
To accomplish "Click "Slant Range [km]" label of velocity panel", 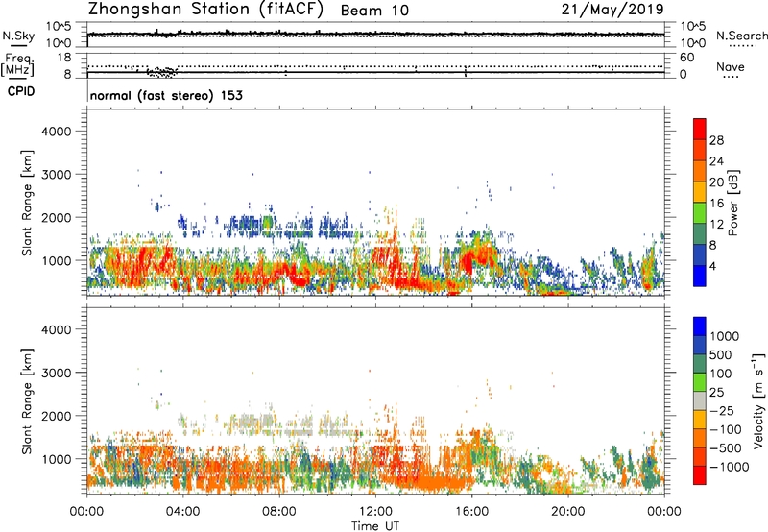I will pos(27,400).
